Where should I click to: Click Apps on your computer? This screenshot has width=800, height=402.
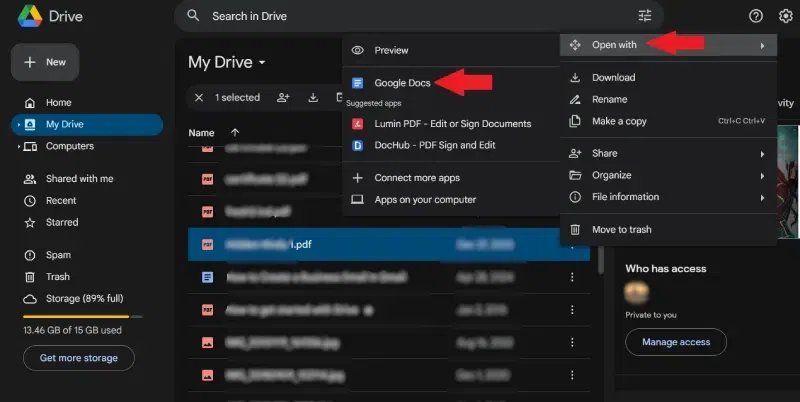[451, 199]
